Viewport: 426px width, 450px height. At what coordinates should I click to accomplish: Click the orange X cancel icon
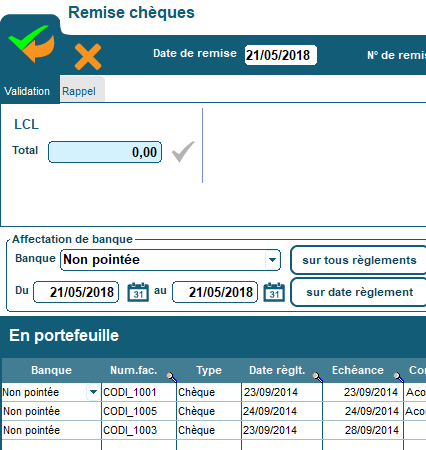[88, 57]
